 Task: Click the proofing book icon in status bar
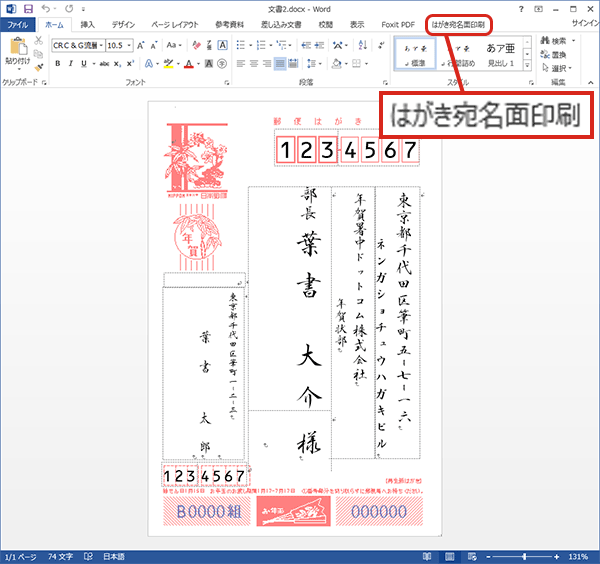click(x=88, y=556)
